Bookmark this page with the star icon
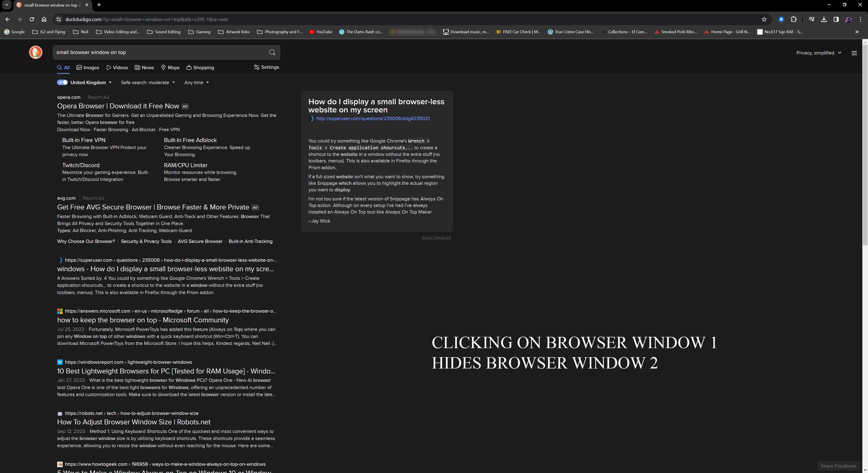Viewport: 868px width, 473px height. [x=764, y=19]
